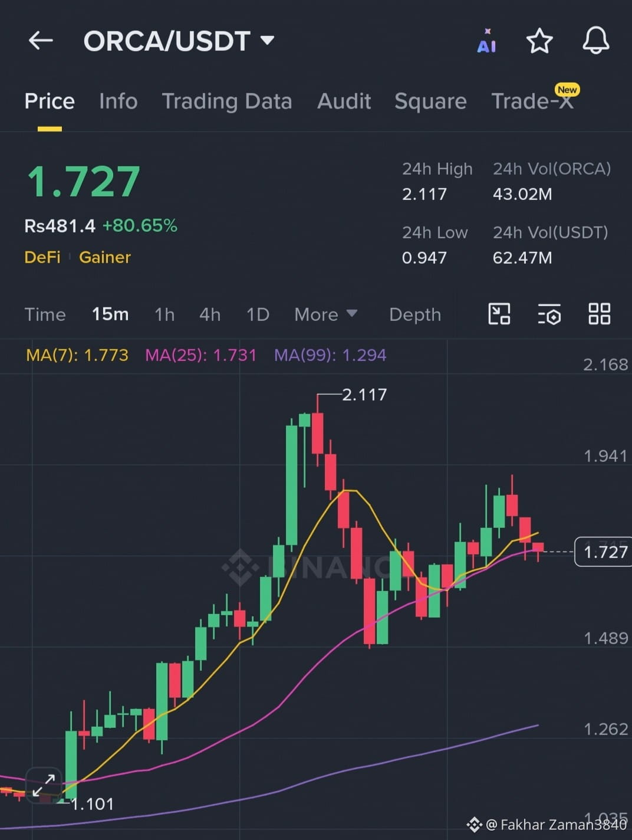Tap the DeFi tag
The height and width of the screenshot is (840, 632).
[x=42, y=257]
